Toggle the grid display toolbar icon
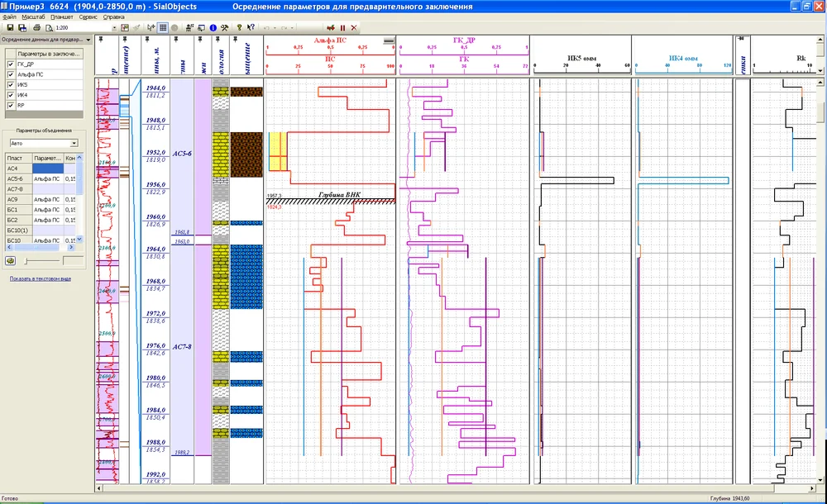This screenshot has width=827, height=504. pos(164,27)
